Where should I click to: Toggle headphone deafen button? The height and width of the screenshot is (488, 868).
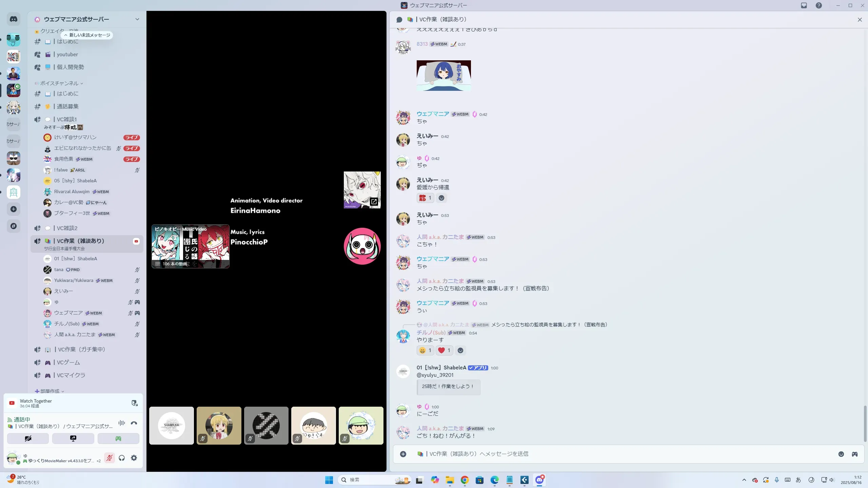pos(122,458)
